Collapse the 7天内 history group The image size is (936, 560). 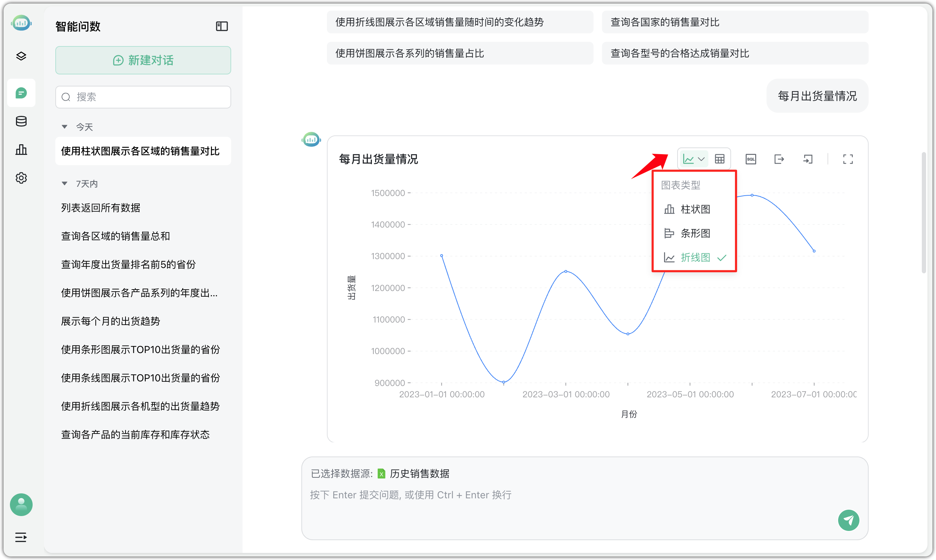[x=65, y=184]
